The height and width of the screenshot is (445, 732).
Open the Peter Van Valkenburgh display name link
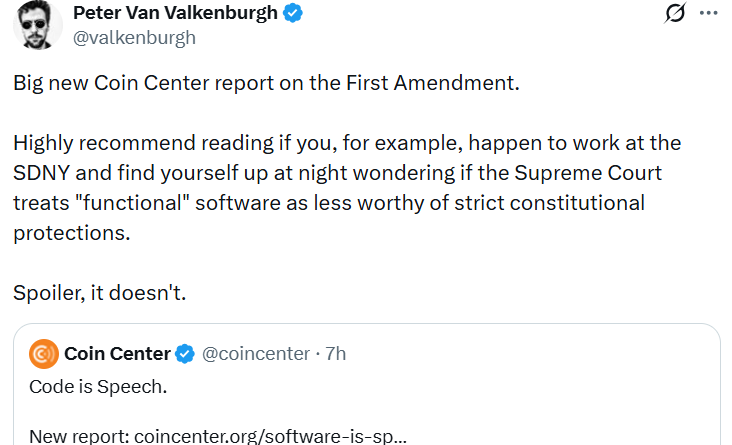point(175,13)
